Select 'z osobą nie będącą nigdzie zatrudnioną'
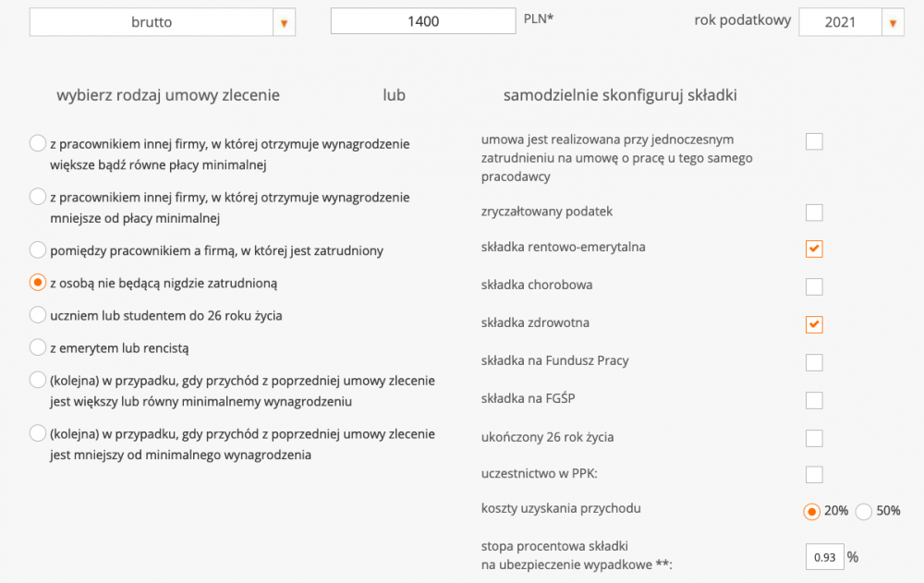This screenshot has height=583, width=924. (x=38, y=283)
